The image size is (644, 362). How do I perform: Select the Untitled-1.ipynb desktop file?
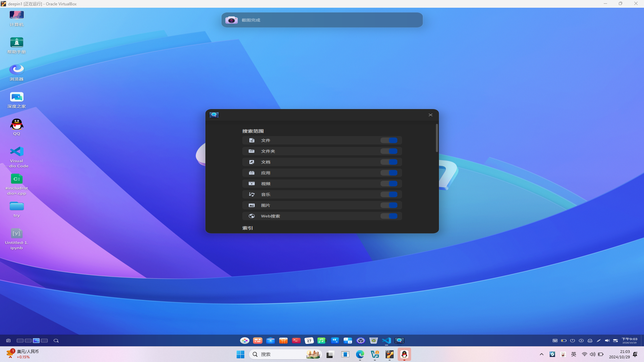point(16,239)
